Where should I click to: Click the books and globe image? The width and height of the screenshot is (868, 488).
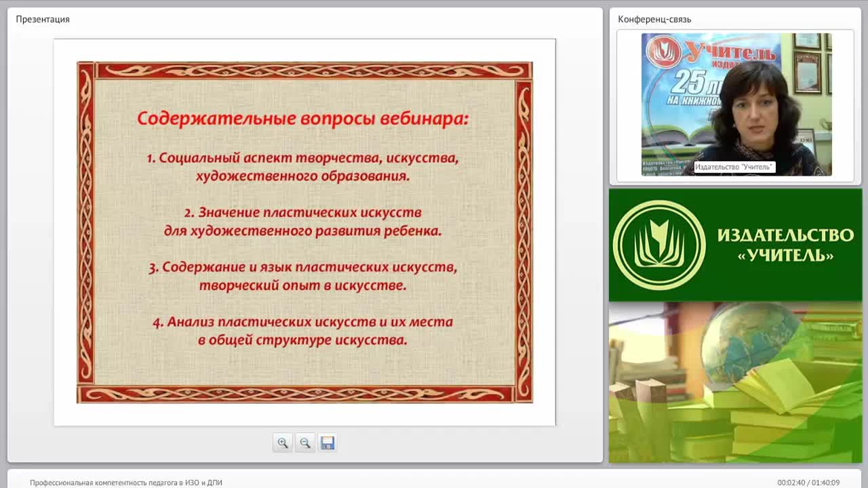(x=735, y=382)
